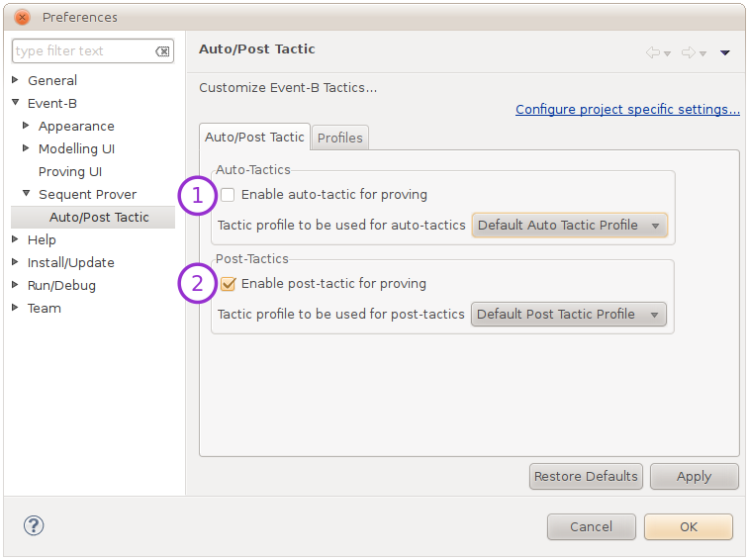Select Proving UI in the tree
The height and width of the screenshot is (560, 748).
(x=70, y=172)
